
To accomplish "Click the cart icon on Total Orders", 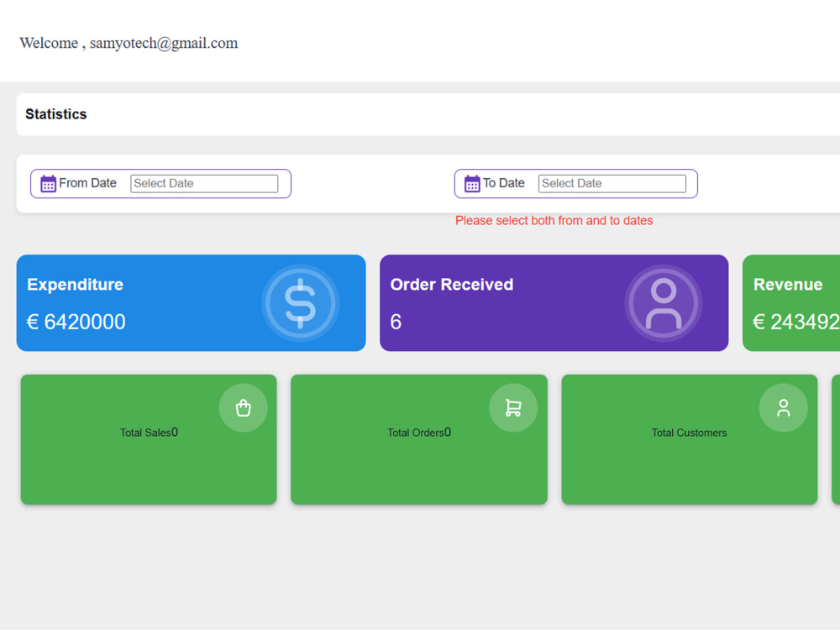I will tap(513, 407).
